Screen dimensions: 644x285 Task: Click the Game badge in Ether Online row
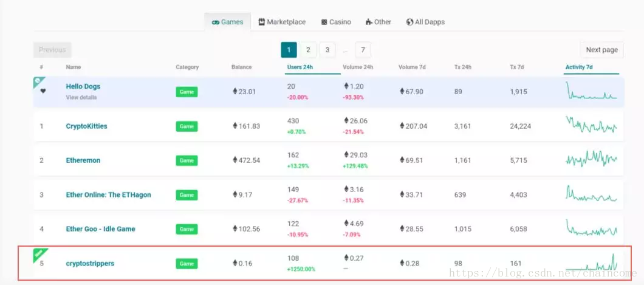pos(187,195)
